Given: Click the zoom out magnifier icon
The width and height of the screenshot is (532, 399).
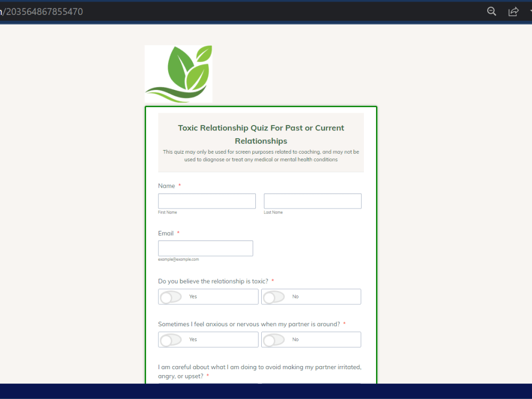Looking at the screenshot, I should pyautogui.click(x=492, y=11).
